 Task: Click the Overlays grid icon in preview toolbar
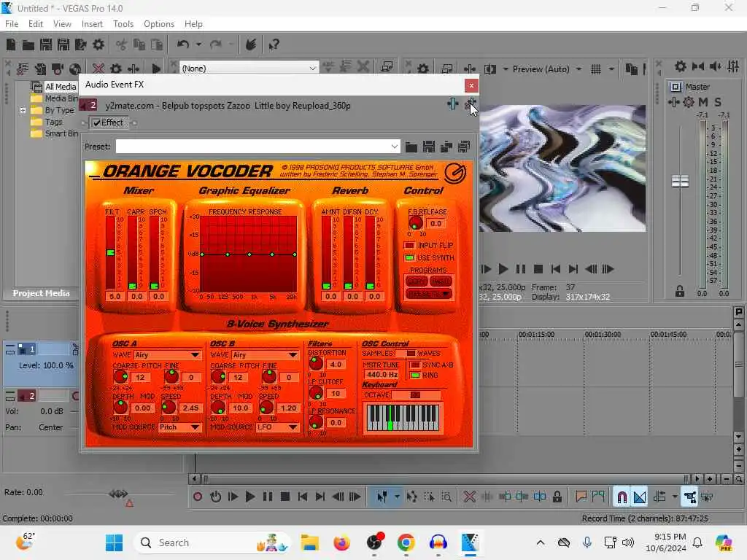[x=596, y=69]
